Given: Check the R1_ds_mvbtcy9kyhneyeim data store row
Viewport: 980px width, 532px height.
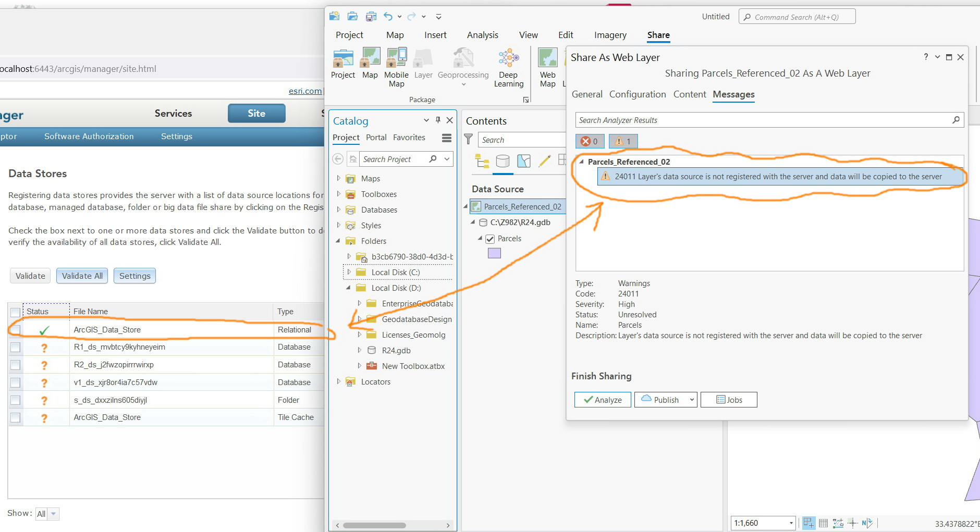Looking at the screenshot, I should click(x=15, y=347).
